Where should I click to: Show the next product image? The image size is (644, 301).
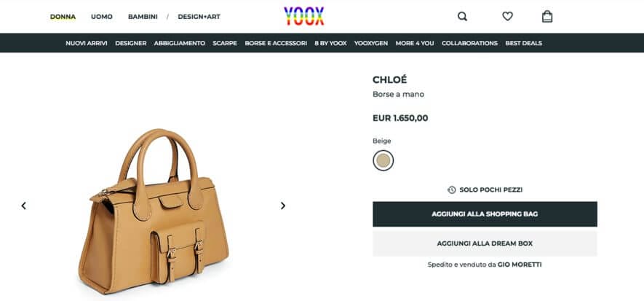pos(282,206)
